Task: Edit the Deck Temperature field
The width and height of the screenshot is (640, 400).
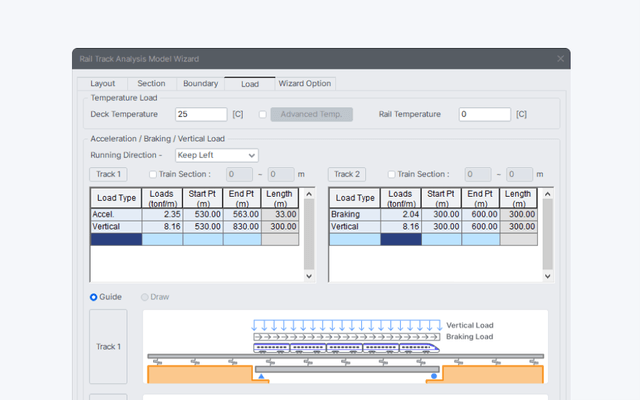Action: (201, 114)
